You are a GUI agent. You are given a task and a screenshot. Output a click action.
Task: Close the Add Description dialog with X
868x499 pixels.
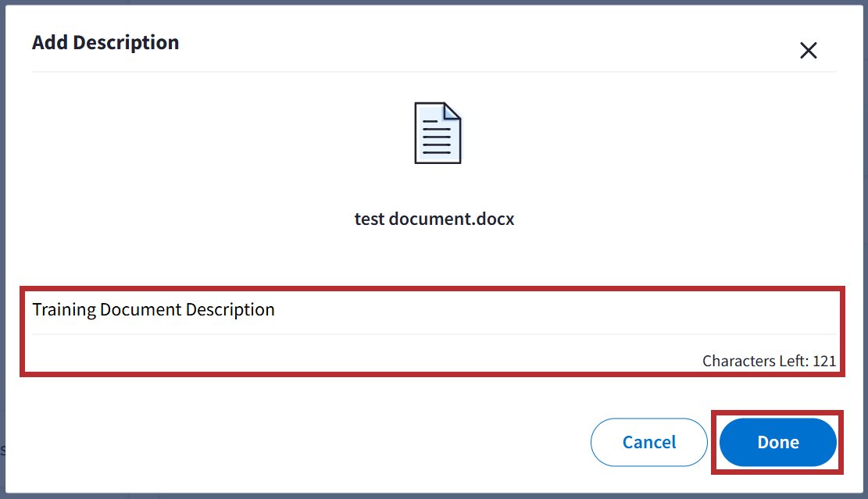(808, 51)
